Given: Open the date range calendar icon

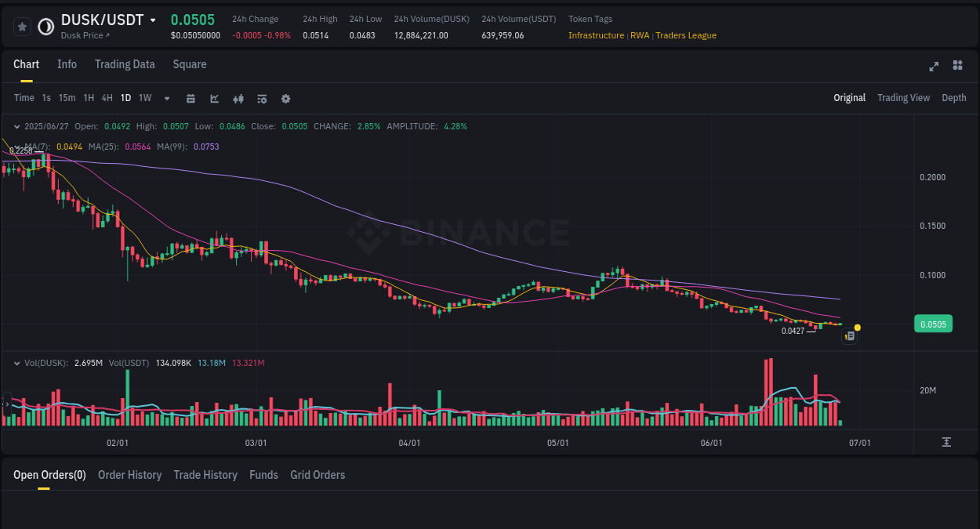Looking at the screenshot, I should [x=191, y=98].
